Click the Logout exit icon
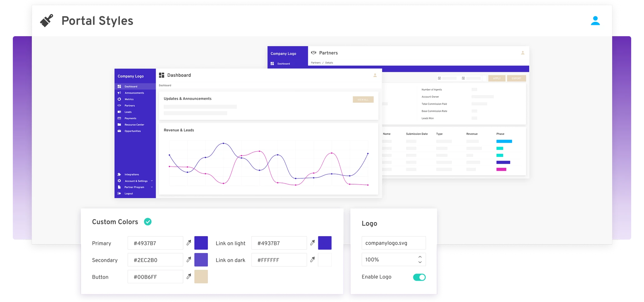 tap(119, 194)
